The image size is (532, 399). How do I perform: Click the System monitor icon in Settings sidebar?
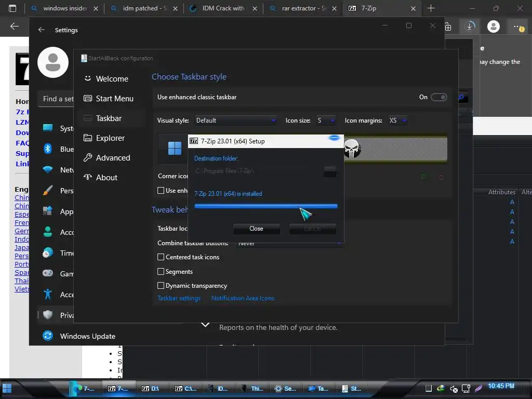tap(47, 128)
